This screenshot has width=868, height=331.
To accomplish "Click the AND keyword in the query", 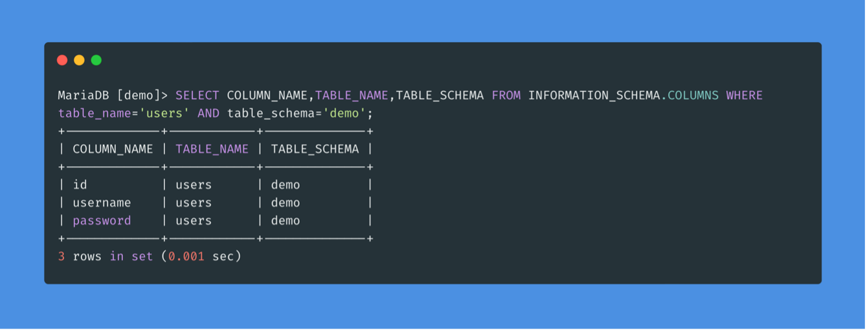I will 208,113.
